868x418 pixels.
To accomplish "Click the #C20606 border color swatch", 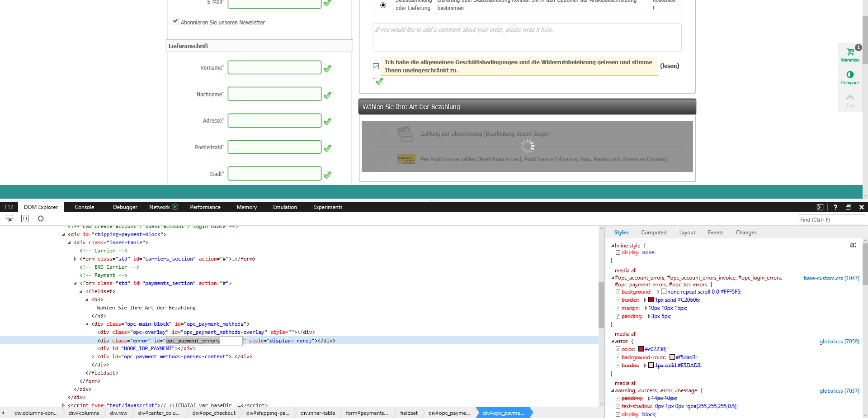I will (651, 300).
